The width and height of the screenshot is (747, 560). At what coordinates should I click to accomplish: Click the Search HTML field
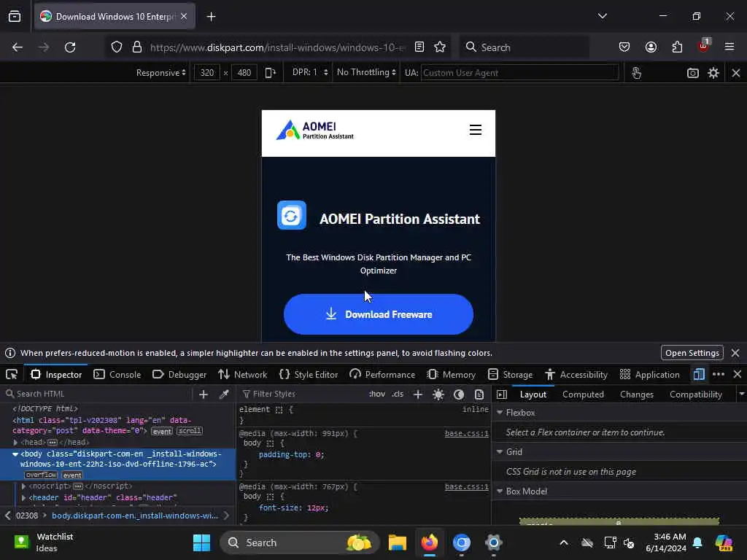98,394
